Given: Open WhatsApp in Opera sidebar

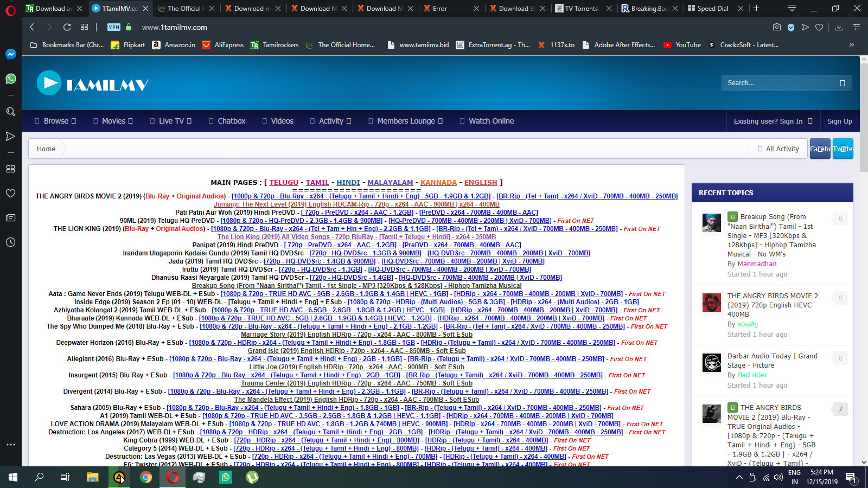Looking at the screenshot, I should pyautogui.click(x=10, y=79).
